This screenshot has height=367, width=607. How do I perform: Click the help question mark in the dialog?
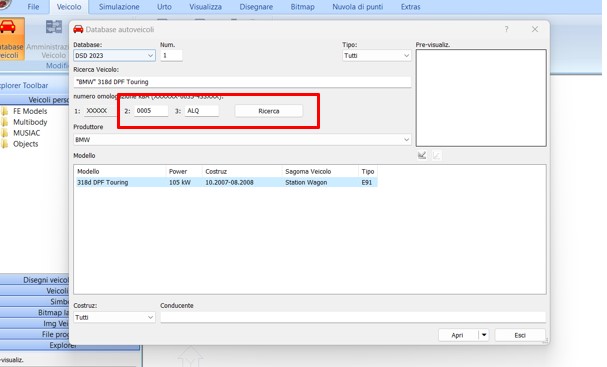506,29
